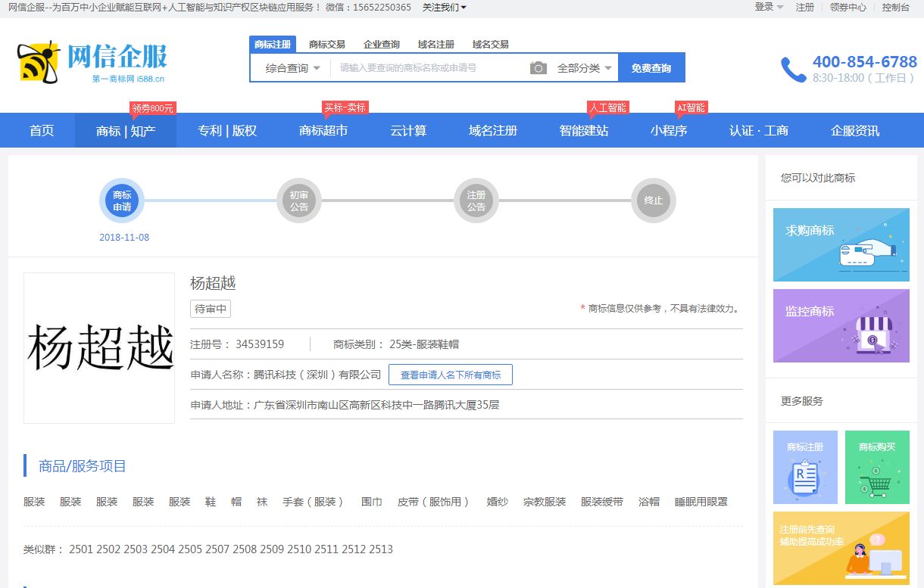Viewport: 924px width, 588px height.
Task: Click the 待审中 status tag
Action: [211, 309]
